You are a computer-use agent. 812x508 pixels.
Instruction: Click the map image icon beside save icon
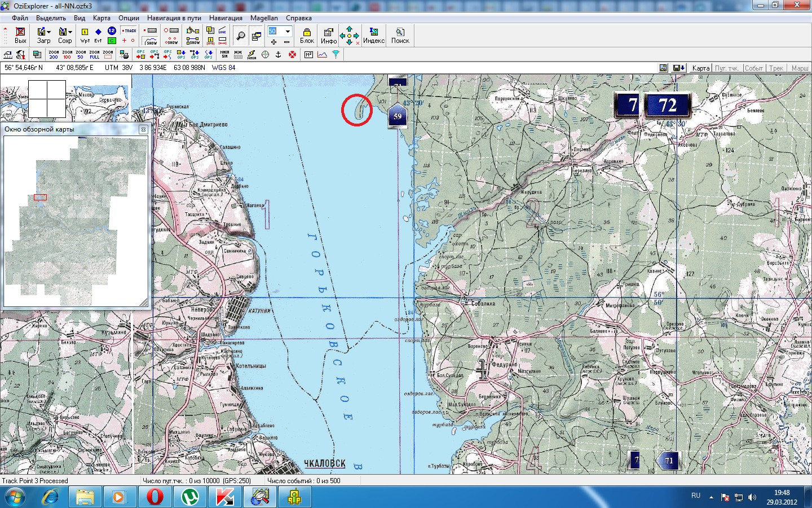[664, 68]
